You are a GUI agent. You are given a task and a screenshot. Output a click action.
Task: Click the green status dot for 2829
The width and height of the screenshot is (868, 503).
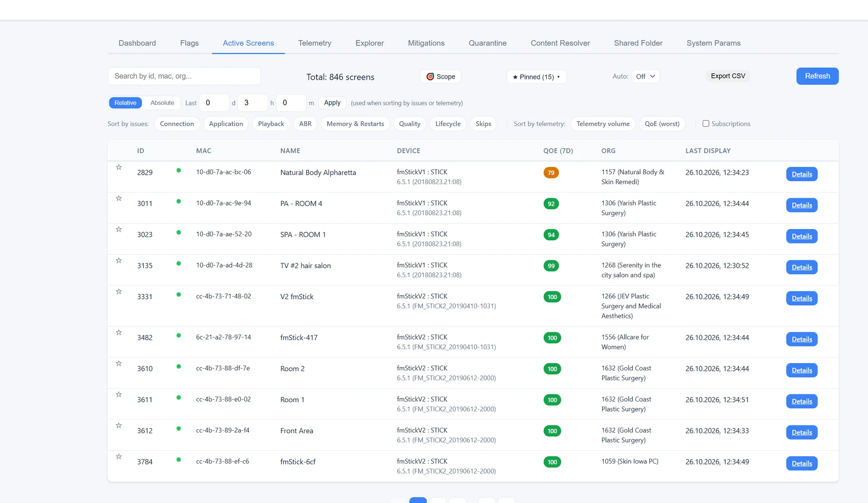click(x=179, y=171)
